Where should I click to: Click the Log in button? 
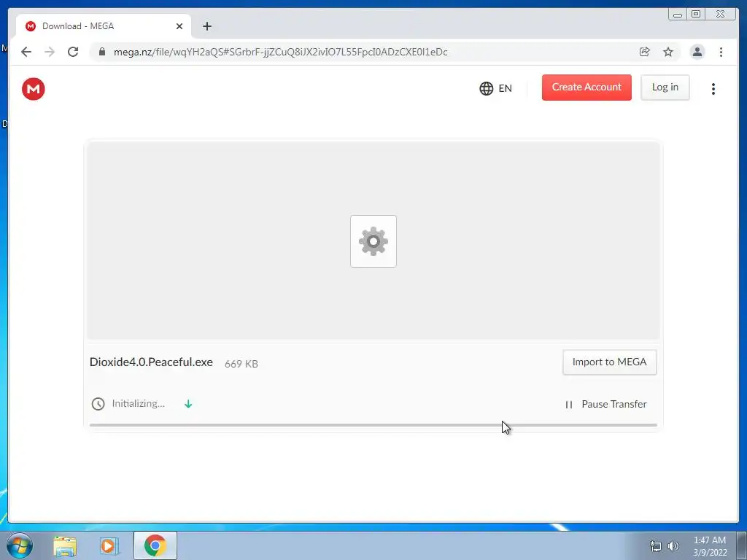(x=665, y=87)
